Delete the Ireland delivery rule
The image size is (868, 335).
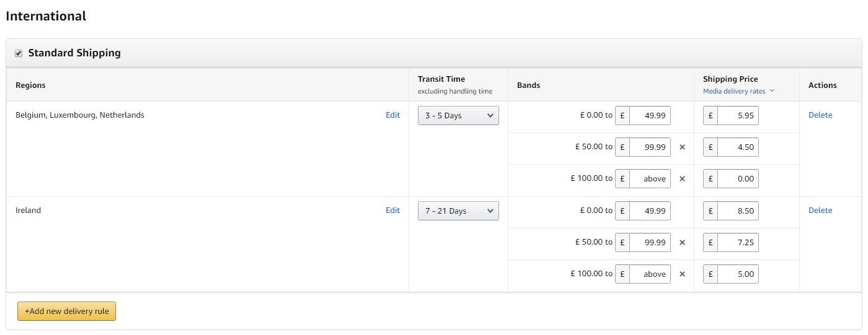[820, 211]
